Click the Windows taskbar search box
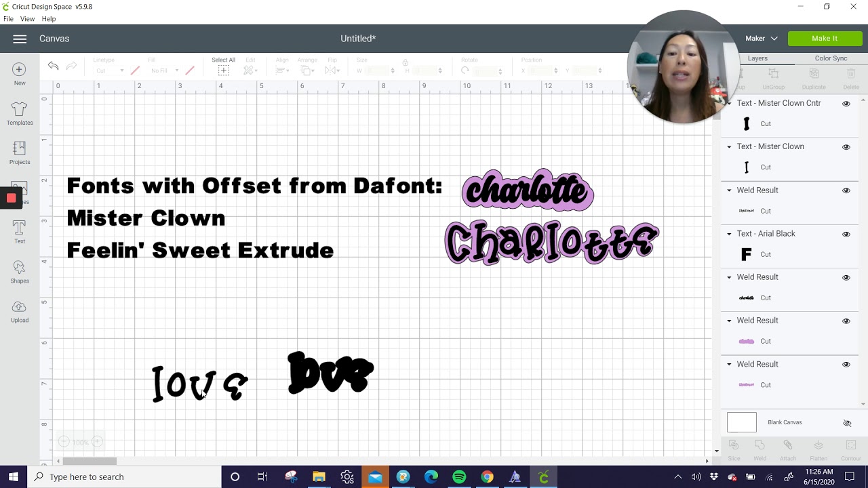Image resolution: width=868 pixels, height=488 pixels. 125,477
